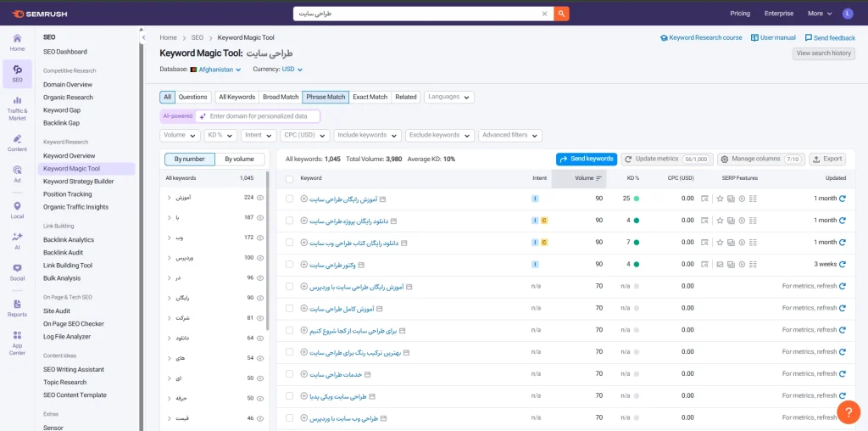Open the user avatar menu
The height and width of the screenshot is (431, 868).
coord(848,14)
